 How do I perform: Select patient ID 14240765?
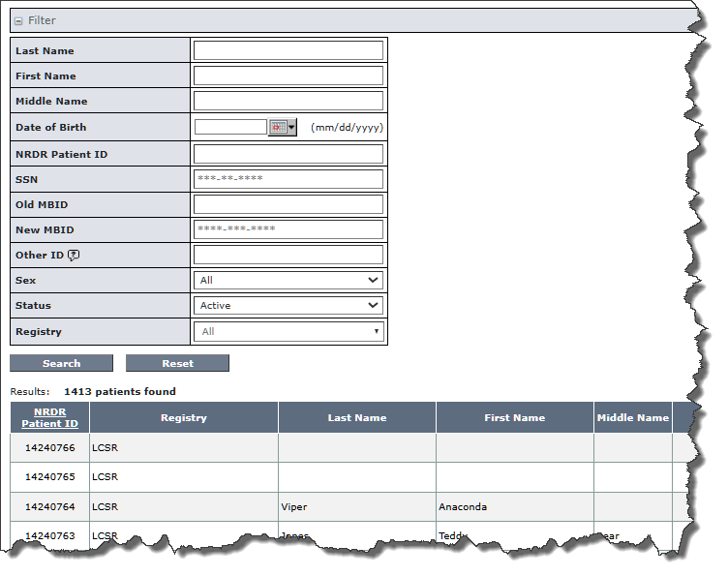tap(49, 476)
